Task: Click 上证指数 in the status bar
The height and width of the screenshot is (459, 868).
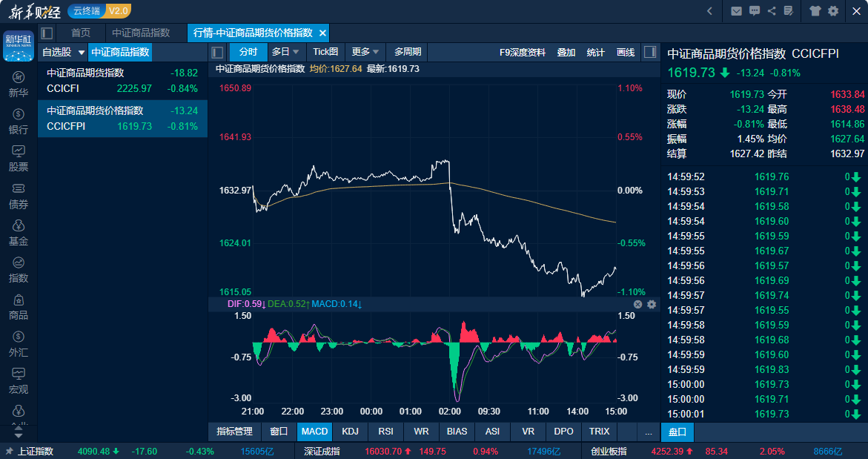Action: click(35, 452)
